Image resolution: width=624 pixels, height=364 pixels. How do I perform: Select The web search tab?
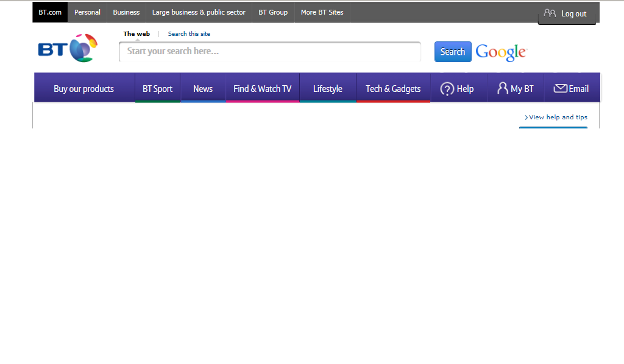(x=136, y=34)
